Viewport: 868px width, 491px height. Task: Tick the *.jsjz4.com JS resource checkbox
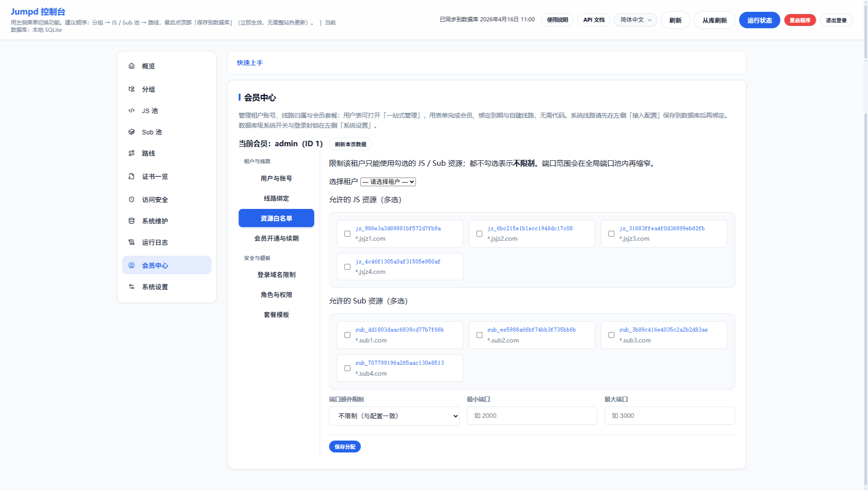[347, 267]
